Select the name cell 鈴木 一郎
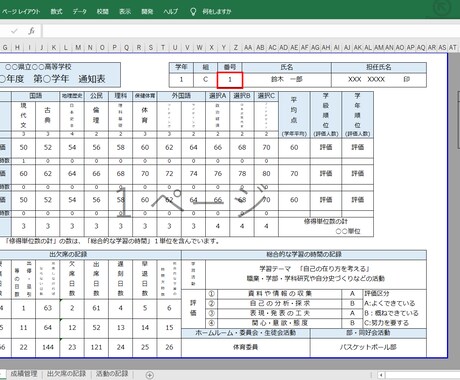 pos(287,80)
